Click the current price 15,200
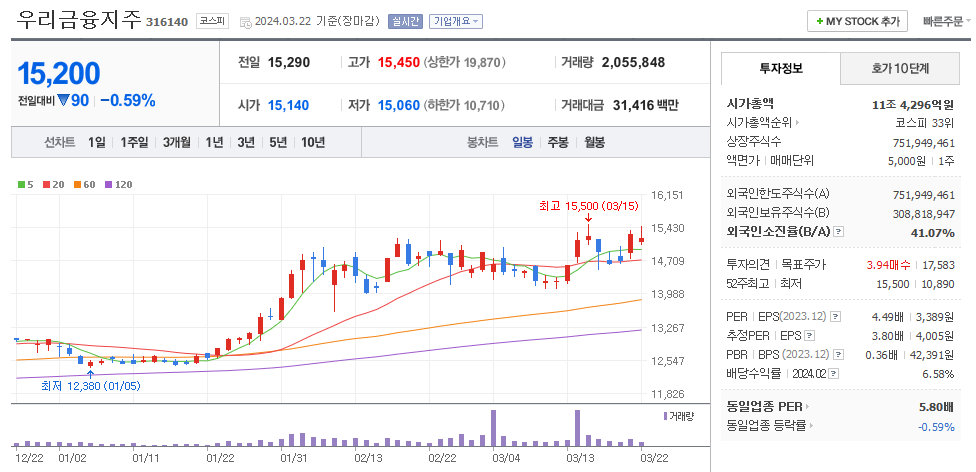Image resolution: width=976 pixels, height=472 pixels. tap(59, 73)
